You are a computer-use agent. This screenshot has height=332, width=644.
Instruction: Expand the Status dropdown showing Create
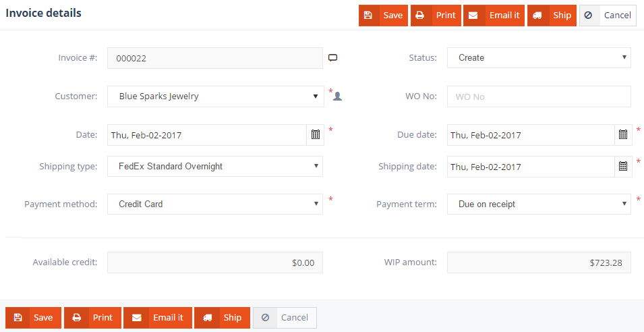click(538, 58)
